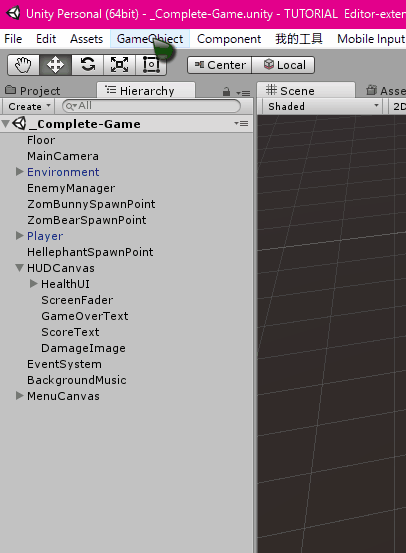Viewport: 406px width, 553px height.
Task: Open the Create dropdown in Hierarchy
Action: pyautogui.click(x=29, y=107)
